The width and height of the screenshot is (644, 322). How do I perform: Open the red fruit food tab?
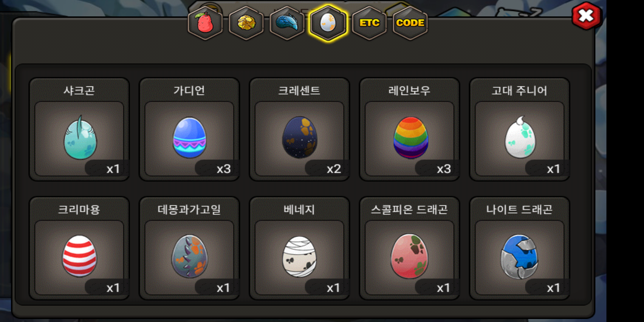205,23
